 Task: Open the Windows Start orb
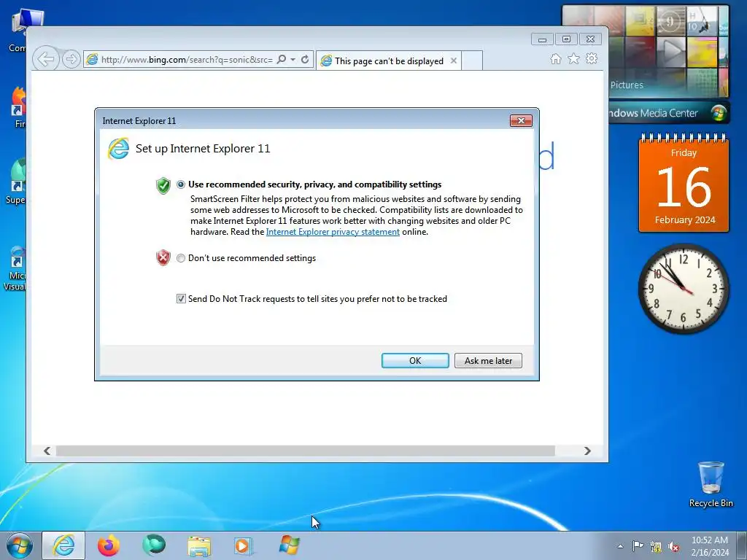(20, 545)
